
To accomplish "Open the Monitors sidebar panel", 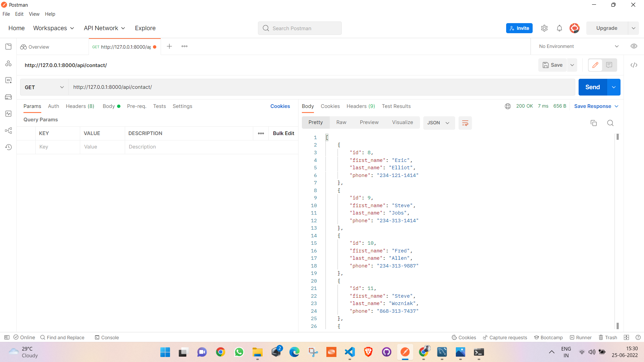I will 8,114.
